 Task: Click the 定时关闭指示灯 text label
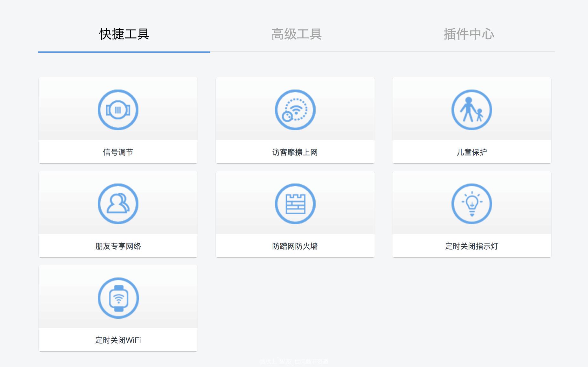pyautogui.click(x=472, y=246)
